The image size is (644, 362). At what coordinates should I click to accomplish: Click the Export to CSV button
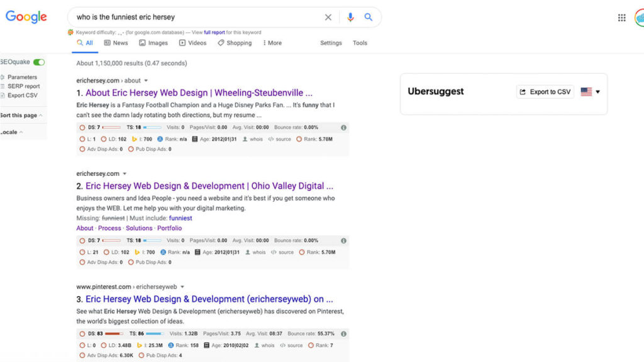(545, 92)
